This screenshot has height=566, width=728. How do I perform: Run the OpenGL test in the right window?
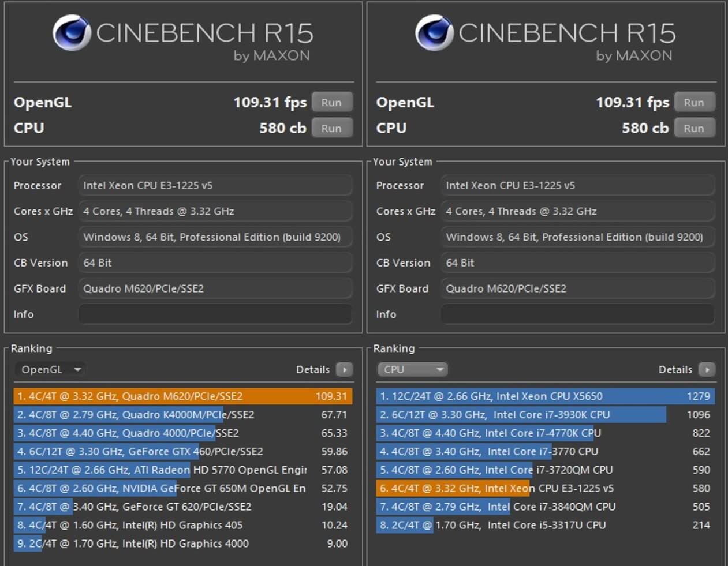694,102
